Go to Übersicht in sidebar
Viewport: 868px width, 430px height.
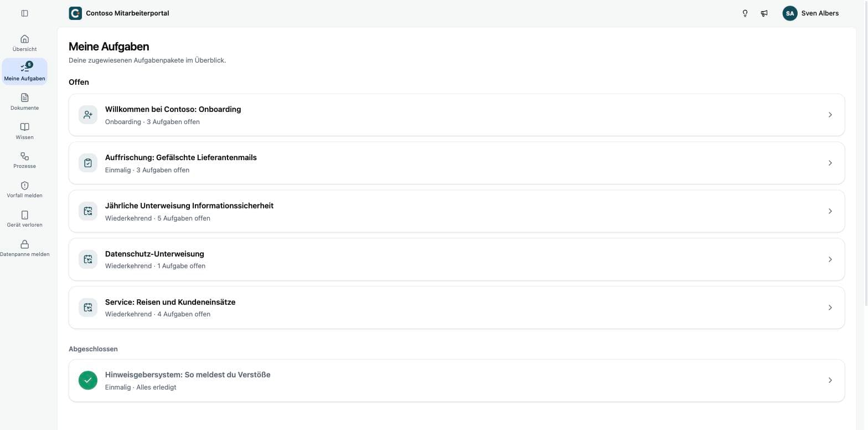coord(24,43)
